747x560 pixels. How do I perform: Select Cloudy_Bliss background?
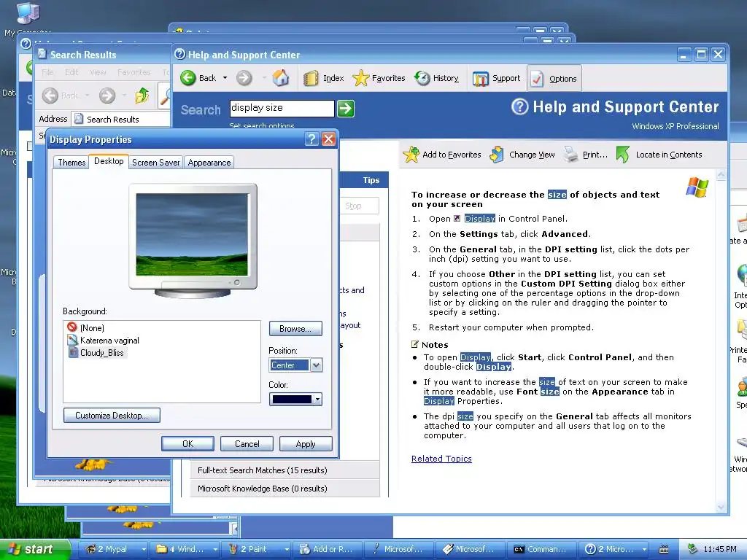[x=96, y=352]
